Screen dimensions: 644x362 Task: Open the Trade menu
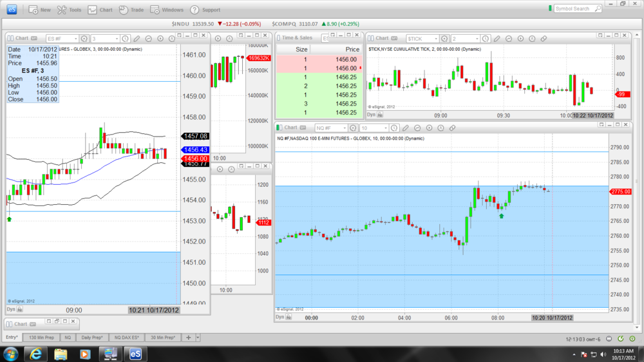pyautogui.click(x=131, y=10)
